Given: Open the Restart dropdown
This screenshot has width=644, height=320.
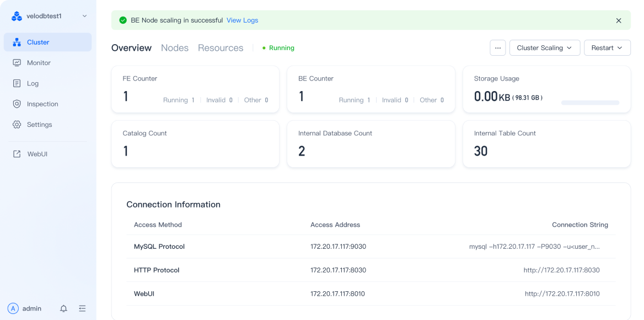Looking at the screenshot, I should 607,47.
